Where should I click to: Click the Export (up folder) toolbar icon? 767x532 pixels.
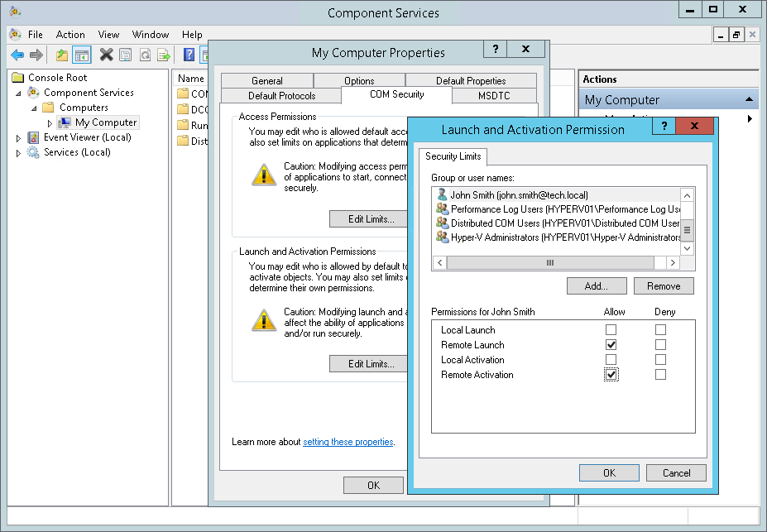[x=60, y=55]
